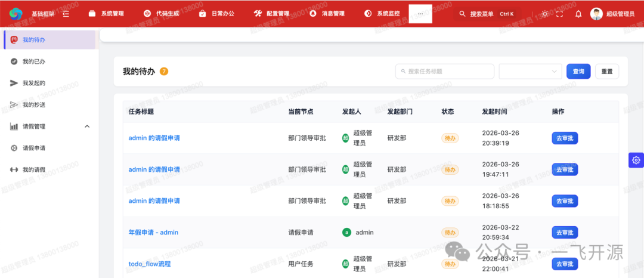Click the app logo in header

pos(17,14)
